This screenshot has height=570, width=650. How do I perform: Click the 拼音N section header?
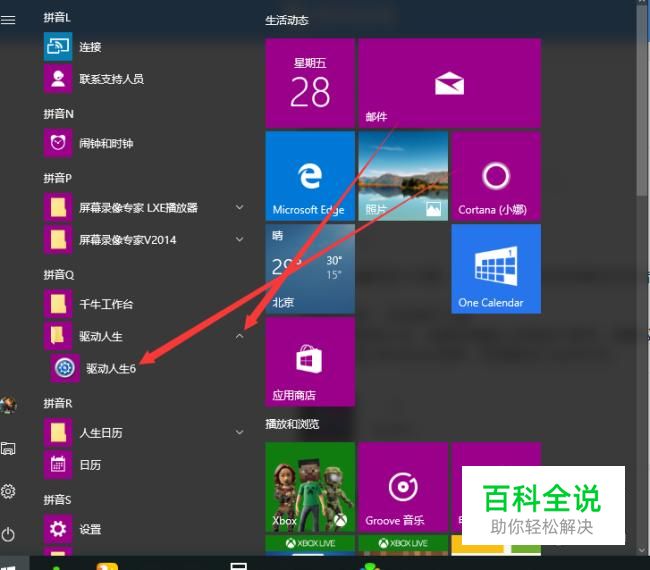tap(58, 114)
